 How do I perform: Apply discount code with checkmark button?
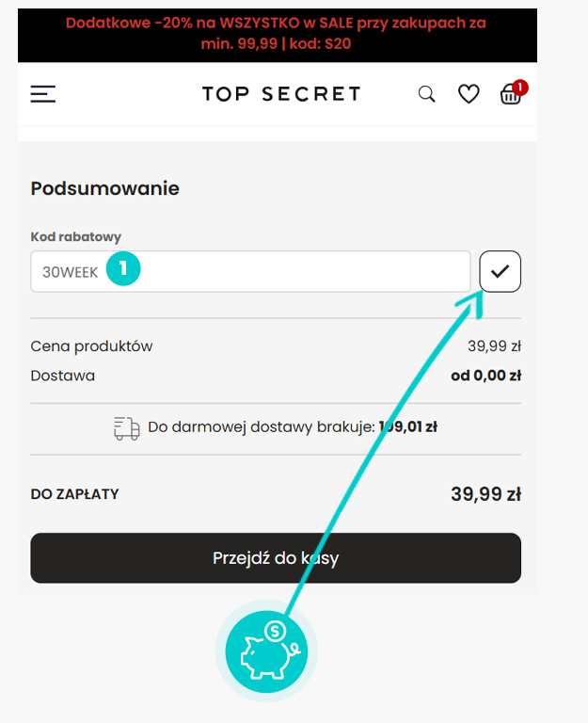(x=500, y=271)
